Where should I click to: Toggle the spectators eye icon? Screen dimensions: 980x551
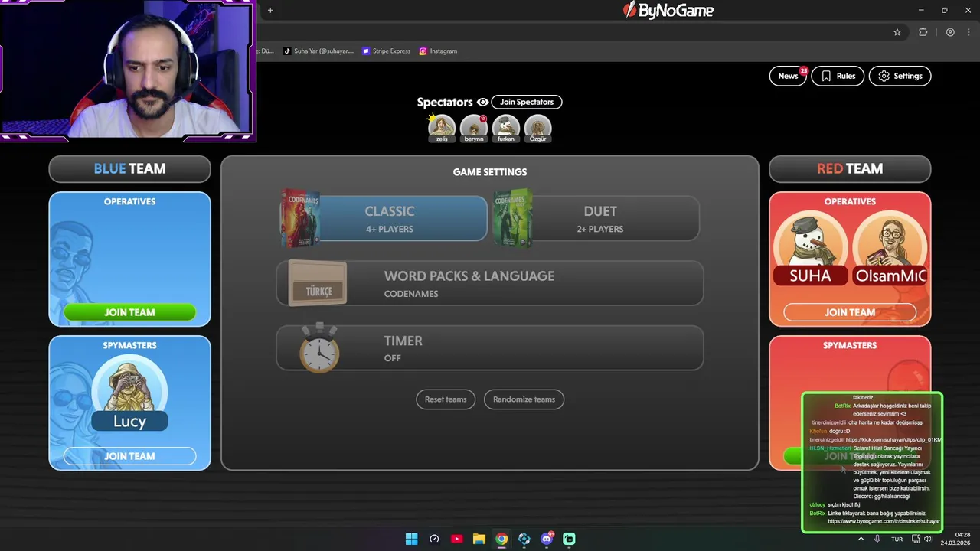(x=482, y=102)
